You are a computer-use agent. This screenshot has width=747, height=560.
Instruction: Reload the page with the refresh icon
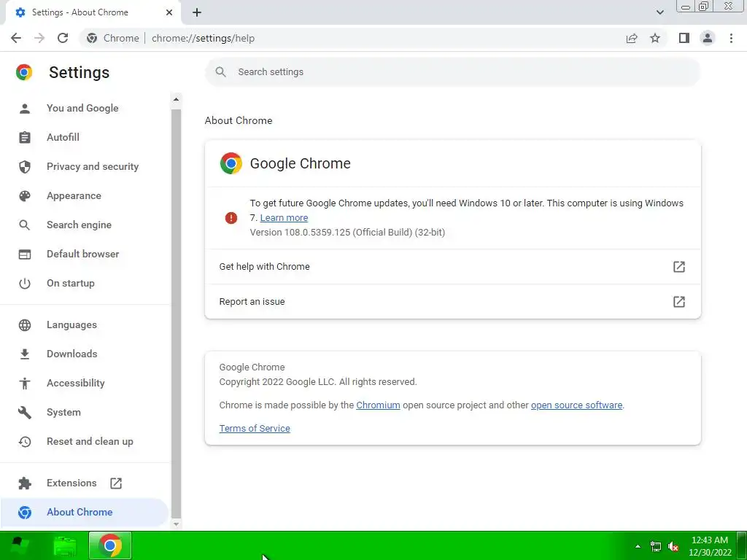[x=63, y=38]
